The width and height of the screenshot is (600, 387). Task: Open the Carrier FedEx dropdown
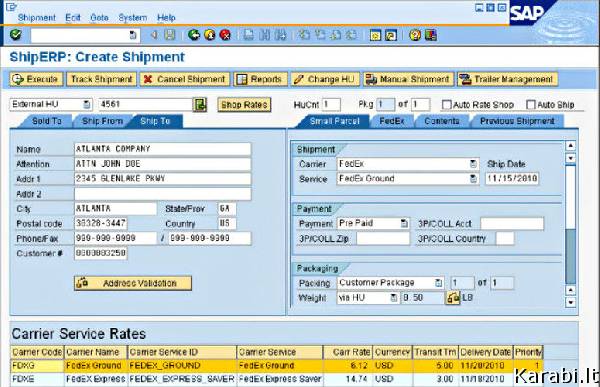pyautogui.click(x=473, y=164)
